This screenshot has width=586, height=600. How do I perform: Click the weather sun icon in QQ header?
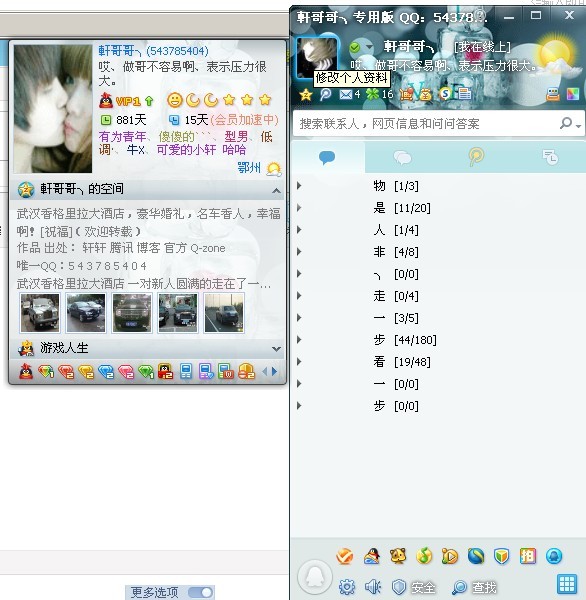click(555, 55)
